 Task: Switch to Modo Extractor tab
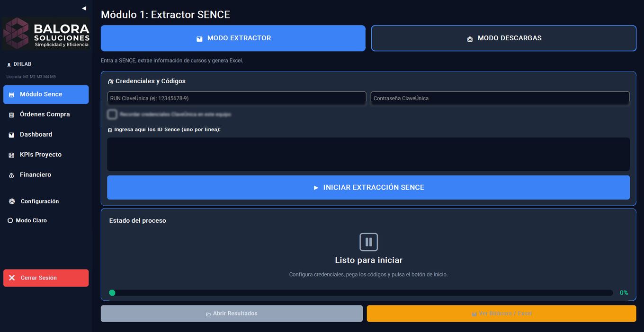pos(233,38)
